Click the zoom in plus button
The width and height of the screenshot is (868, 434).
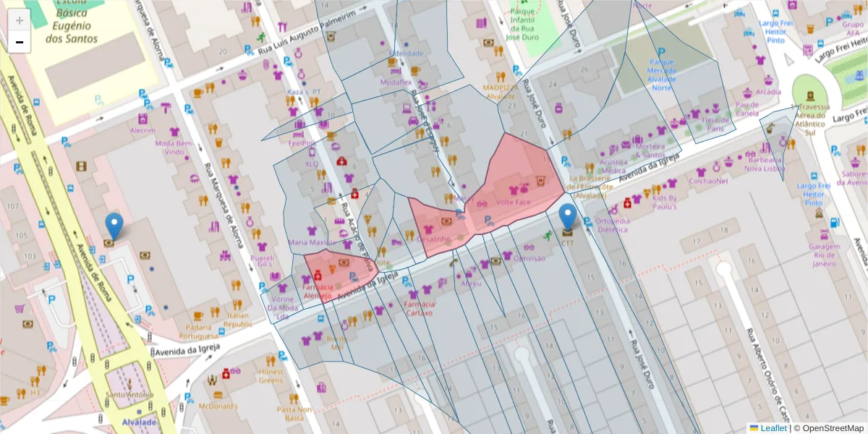[20, 20]
